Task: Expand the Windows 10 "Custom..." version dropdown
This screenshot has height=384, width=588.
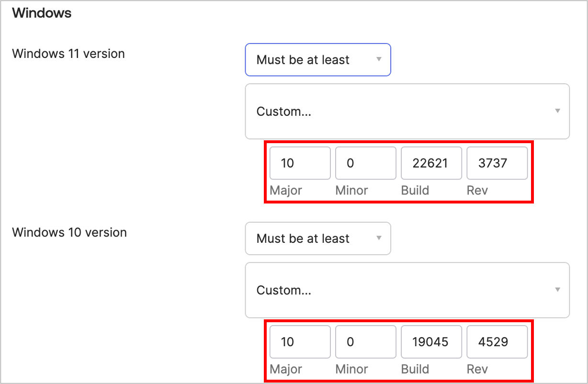Action: (x=407, y=290)
